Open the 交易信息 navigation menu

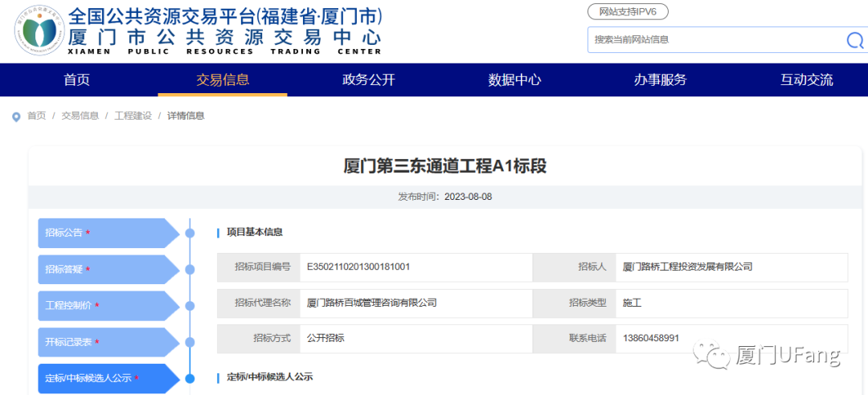(x=223, y=79)
